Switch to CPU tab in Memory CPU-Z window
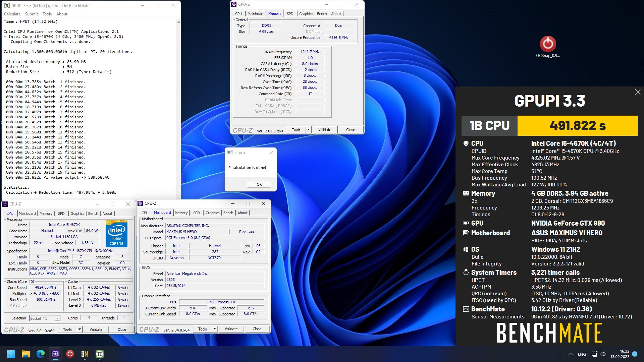This screenshot has height=362, width=644. [238, 14]
